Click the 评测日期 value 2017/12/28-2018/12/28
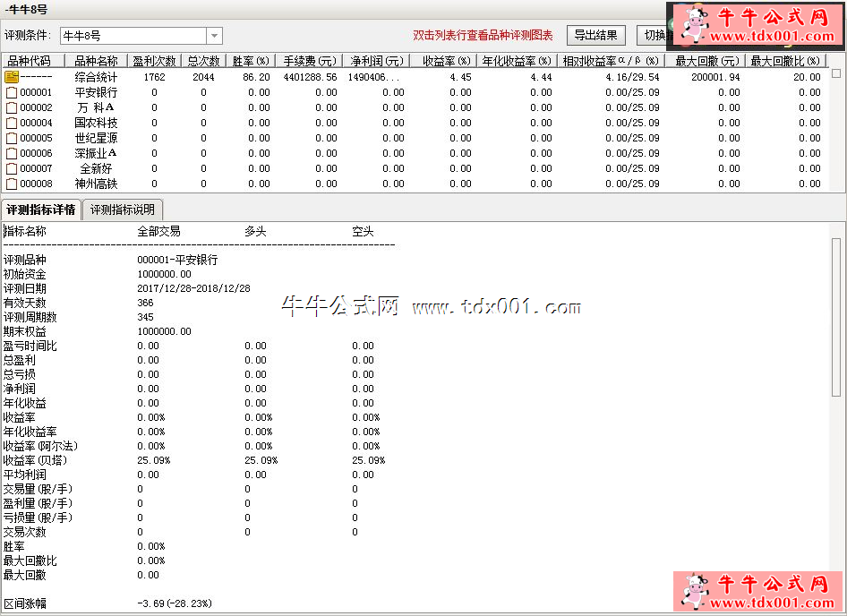Image resolution: width=847 pixels, height=616 pixels. pos(193,288)
